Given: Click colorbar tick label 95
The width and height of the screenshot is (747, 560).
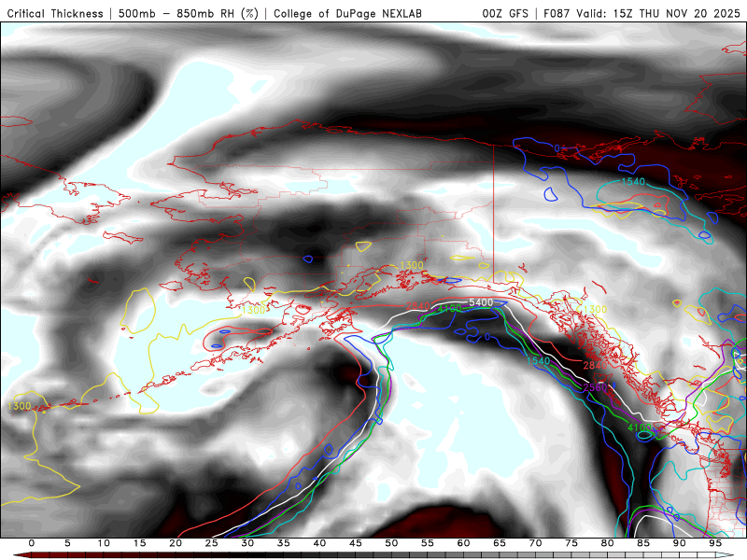Looking at the screenshot, I should coord(715,543).
